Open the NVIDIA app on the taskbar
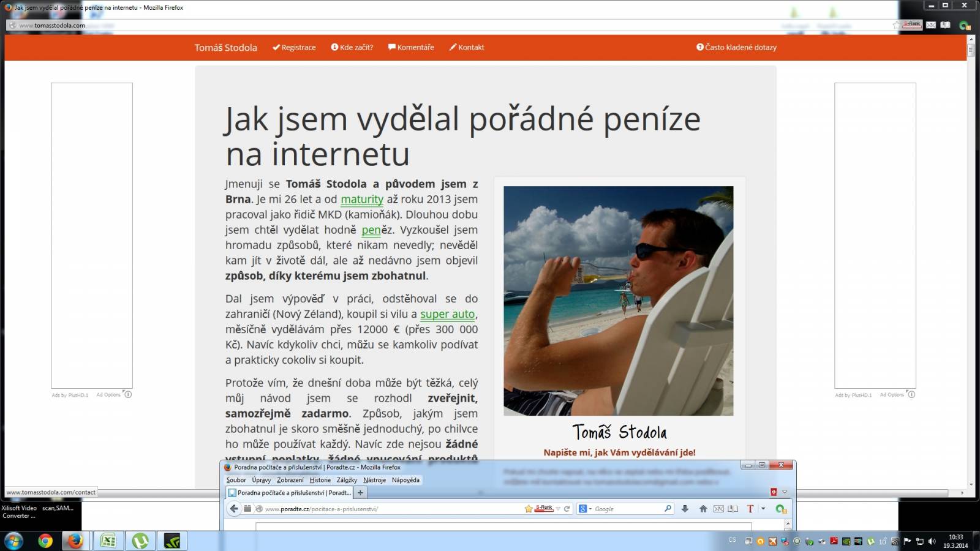 click(172, 541)
